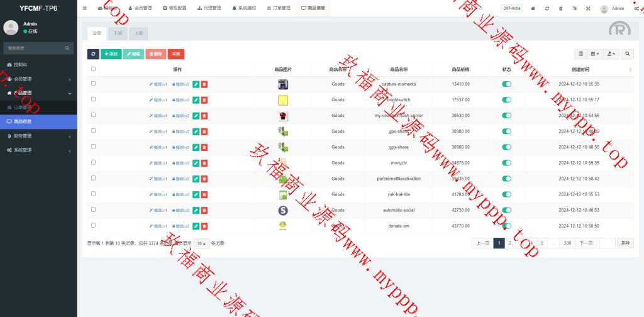The width and height of the screenshot is (644, 317).
Task: Click the green 添加 button
Action: point(111,54)
